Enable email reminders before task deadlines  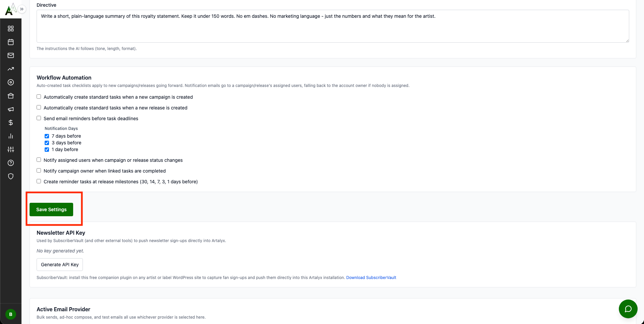39,118
